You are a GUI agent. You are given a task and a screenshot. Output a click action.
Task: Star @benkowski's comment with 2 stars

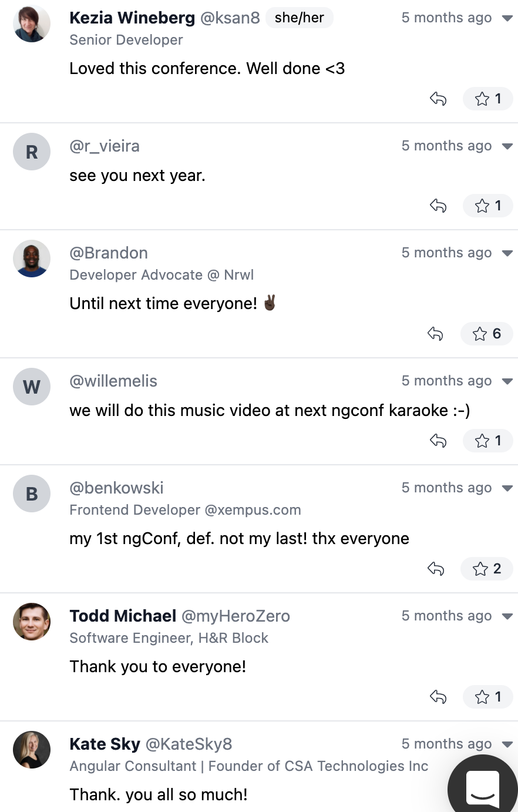pos(487,569)
